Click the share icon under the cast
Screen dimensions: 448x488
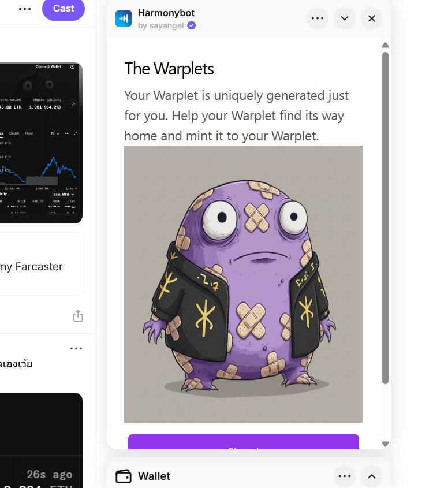pyautogui.click(x=78, y=315)
